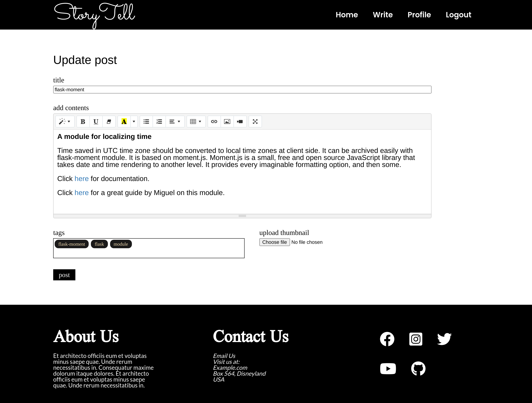Click the Profile navigation menu item
The width and height of the screenshot is (532, 403).
click(x=419, y=14)
